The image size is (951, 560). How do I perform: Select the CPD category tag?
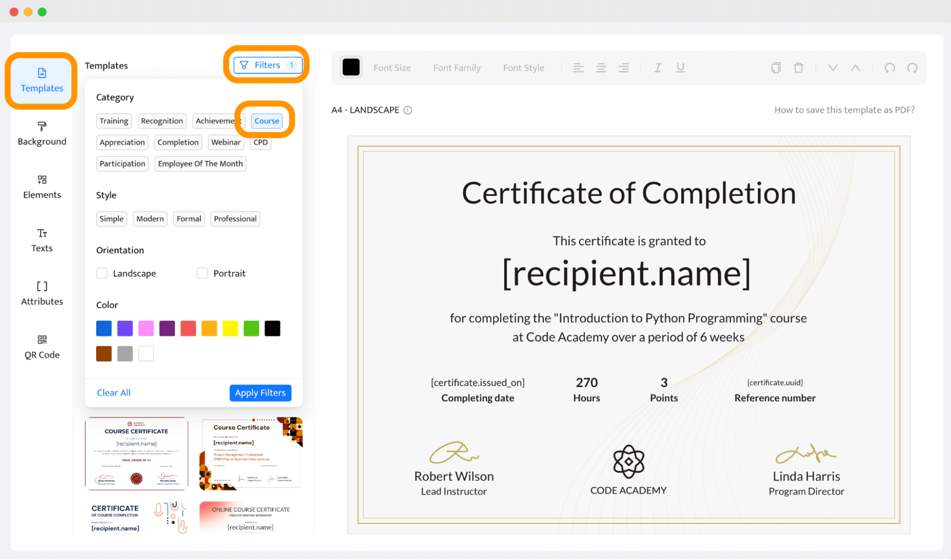click(x=261, y=142)
